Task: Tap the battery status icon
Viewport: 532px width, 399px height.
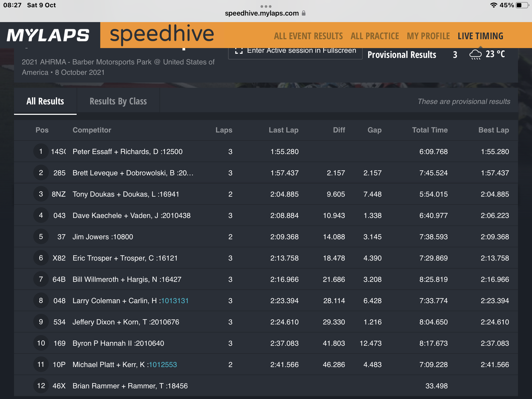Action: pos(522,5)
